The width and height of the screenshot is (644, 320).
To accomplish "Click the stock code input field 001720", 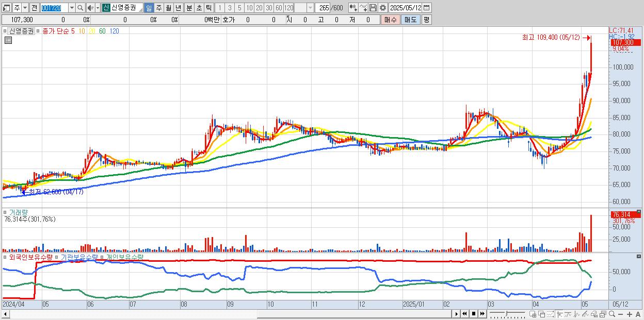I will click(x=54, y=8).
